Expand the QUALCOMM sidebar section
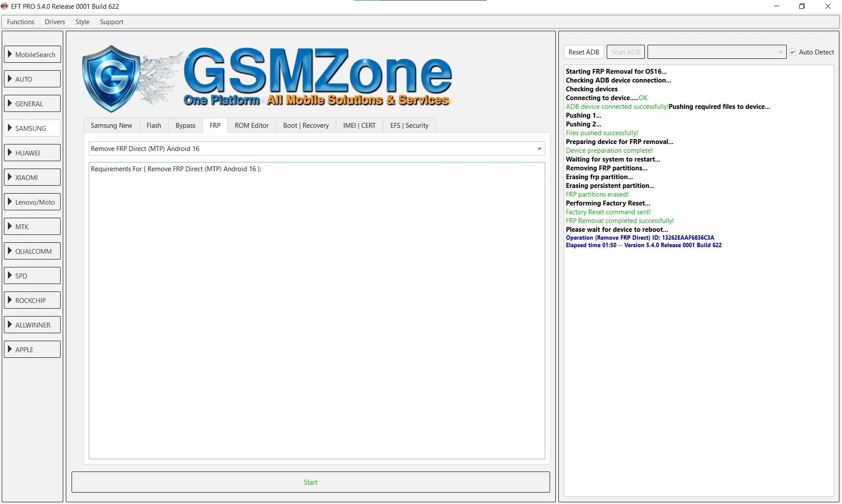 [32, 251]
